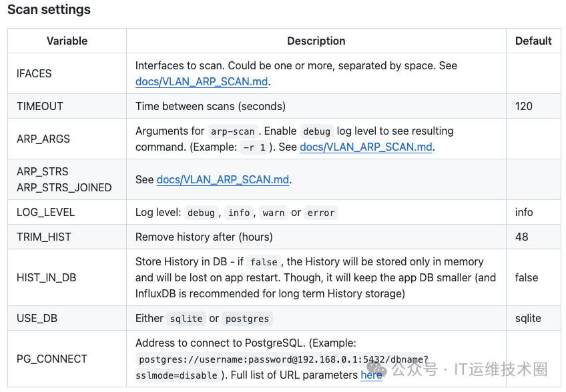The height and width of the screenshot is (392, 566).
Task: Open docs/VLAN_ARP_SCAN.md link in ARP_STRS row
Action: pos(223,179)
